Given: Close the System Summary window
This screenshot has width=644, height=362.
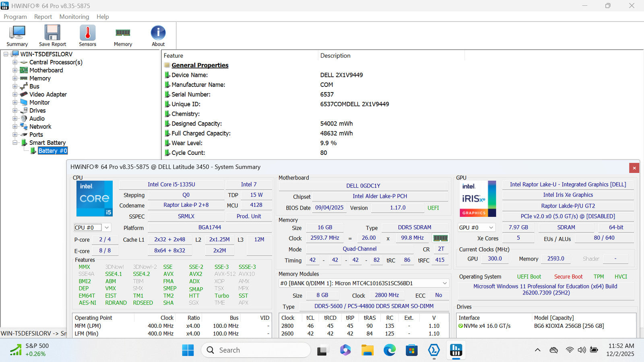Looking at the screenshot, I should pyautogui.click(x=634, y=168).
